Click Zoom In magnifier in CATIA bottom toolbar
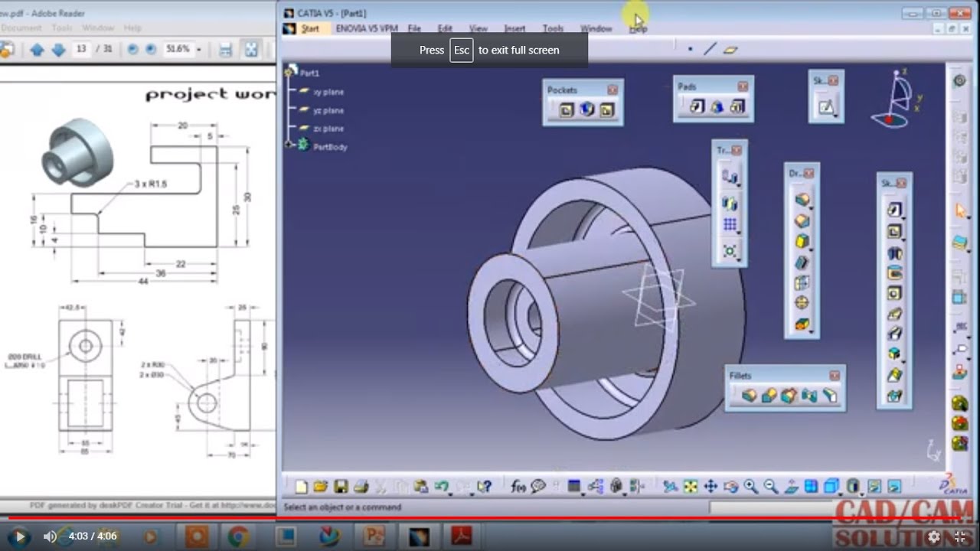The width and height of the screenshot is (980, 551). [750, 486]
